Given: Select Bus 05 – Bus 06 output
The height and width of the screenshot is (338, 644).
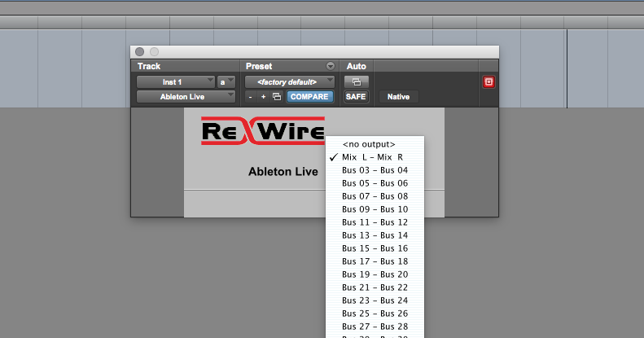Looking at the screenshot, I should point(375,183).
